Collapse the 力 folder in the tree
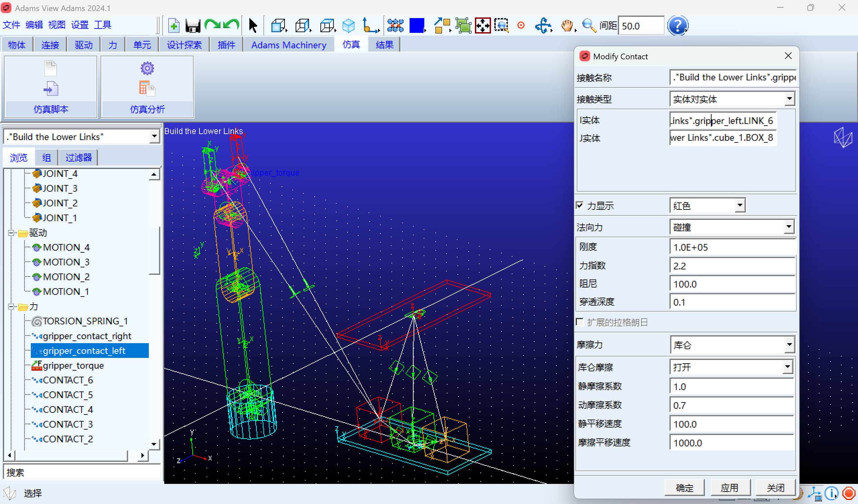The height and width of the screenshot is (504, 858). (11, 307)
